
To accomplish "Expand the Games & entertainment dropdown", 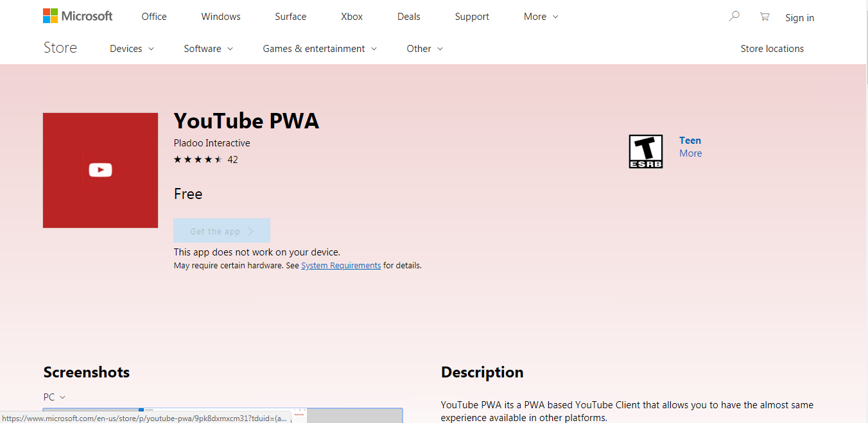I will pos(320,49).
